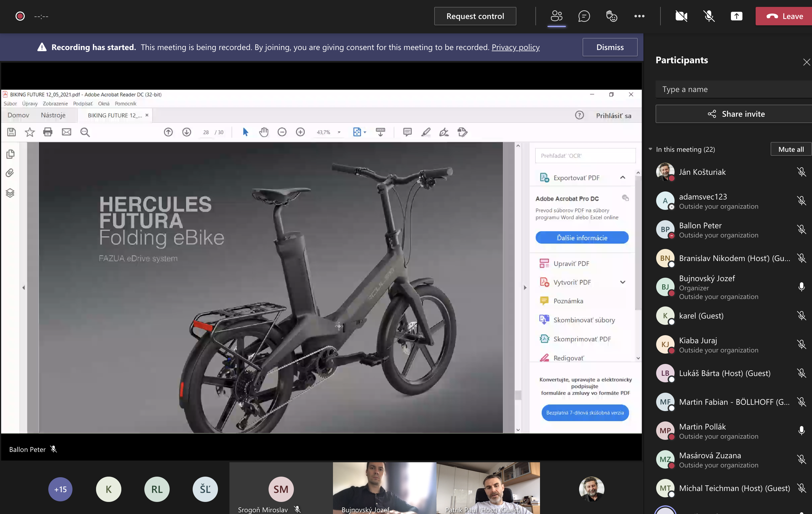Collapse the Exportovať PDF section
Screen dimensions: 812x514
click(623, 177)
